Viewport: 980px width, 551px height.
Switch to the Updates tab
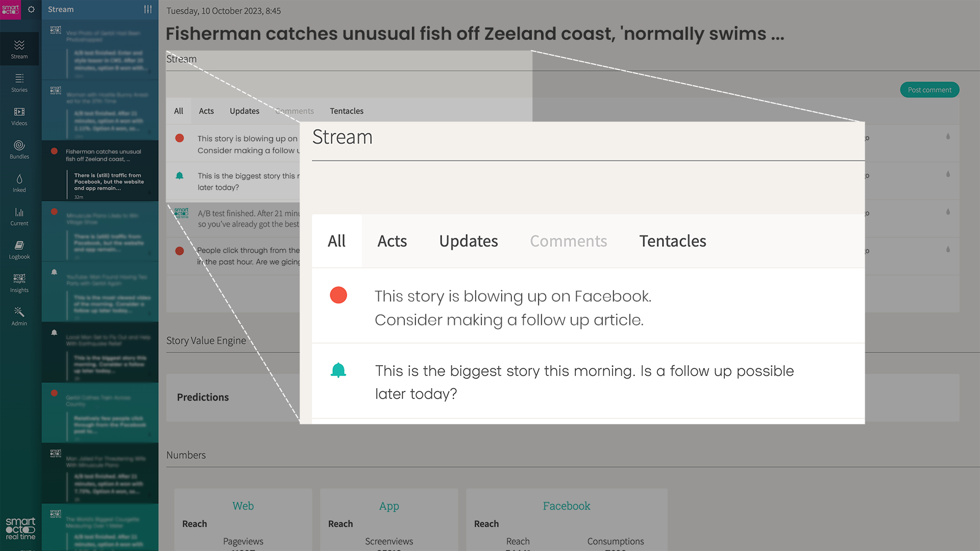pyautogui.click(x=244, y=111)
